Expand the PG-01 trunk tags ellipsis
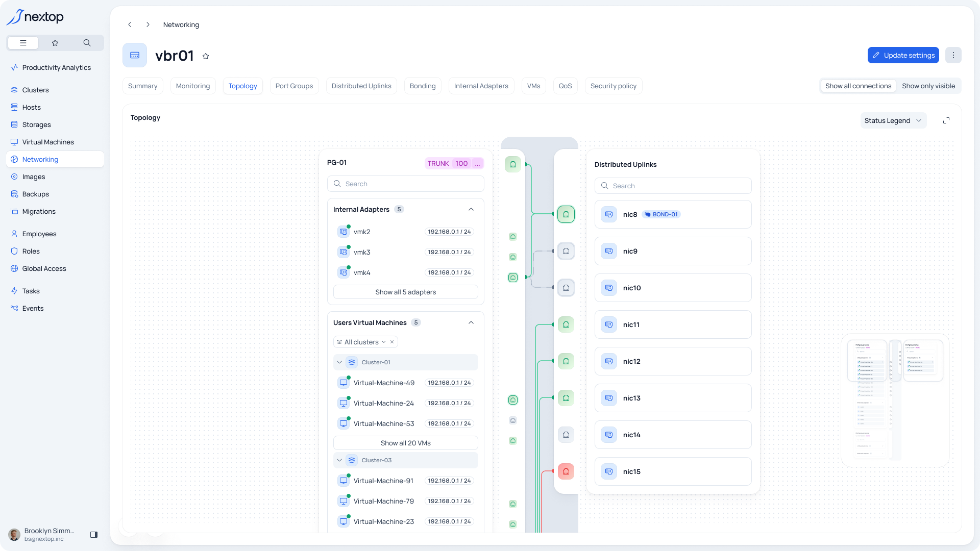This screenshot has width=980, height=551. (x=477, y=163)
